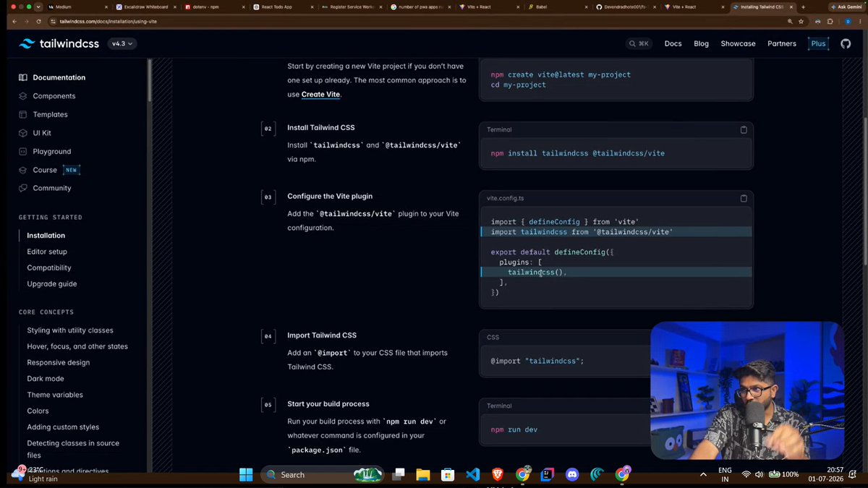Screen dimensions: 868x488
Task: Open the Showcase header link
Action: [x=738, y=43]
